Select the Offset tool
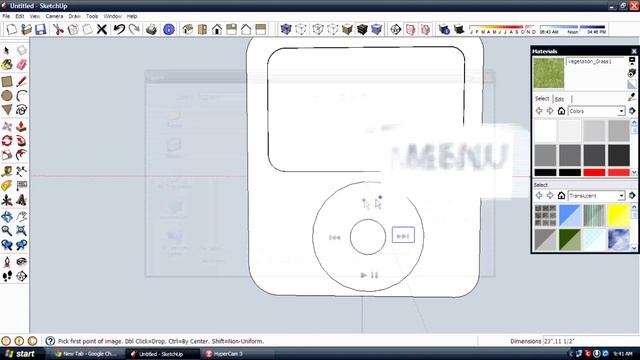Image resolution: width=640 pixels, height=360 pixels. (x=22, y=155)
